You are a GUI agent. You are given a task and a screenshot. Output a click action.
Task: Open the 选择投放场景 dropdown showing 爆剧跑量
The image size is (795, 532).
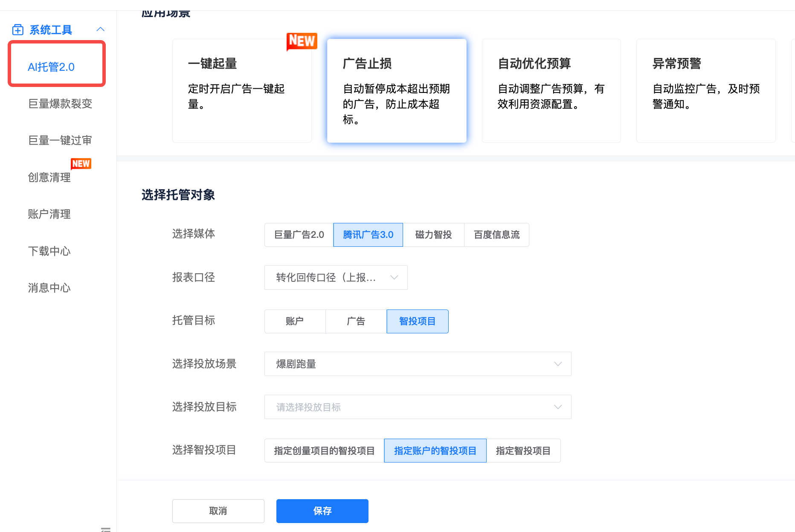pos(418,364)
